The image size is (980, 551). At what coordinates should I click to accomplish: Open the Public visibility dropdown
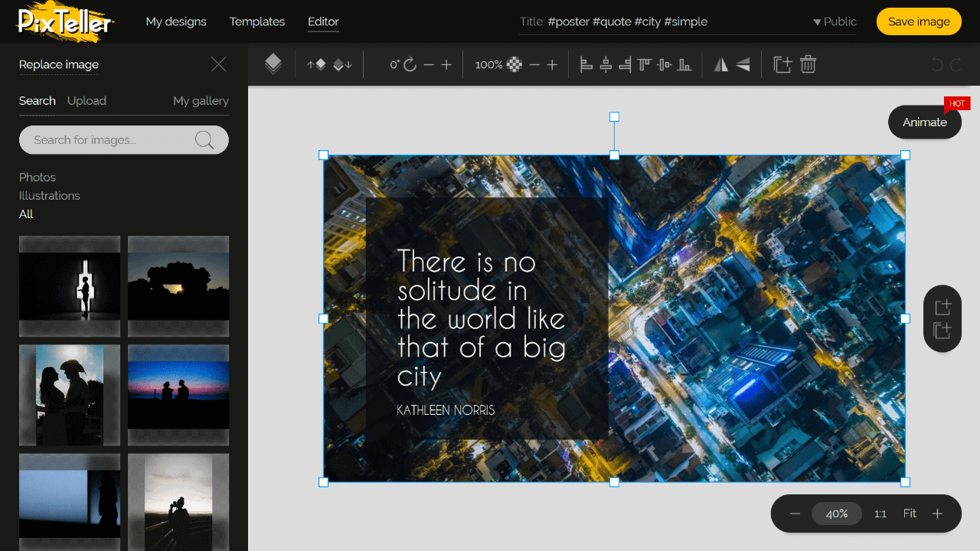click(x=835, y=21)
